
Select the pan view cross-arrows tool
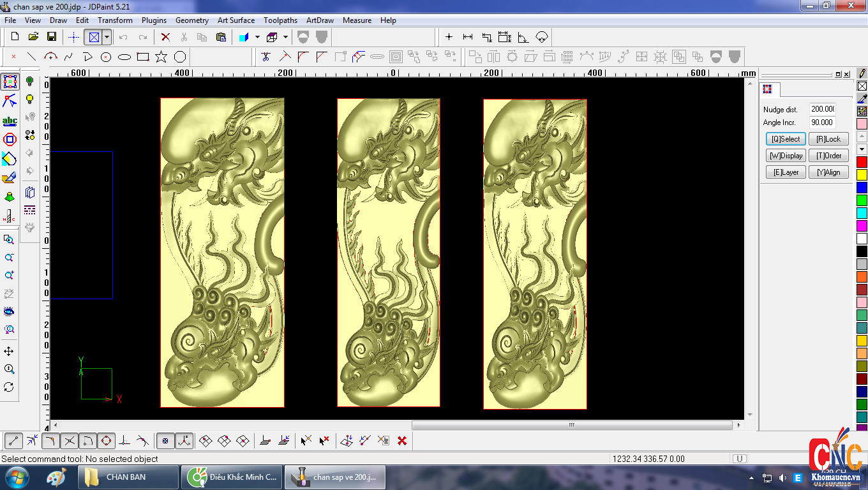[9, 352]
